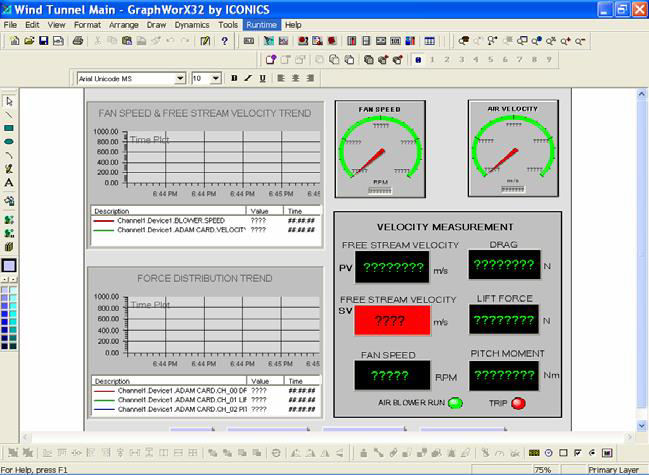Click the New display icon
This screenshot has width=649, height=475.
click(x=14, y=41)
